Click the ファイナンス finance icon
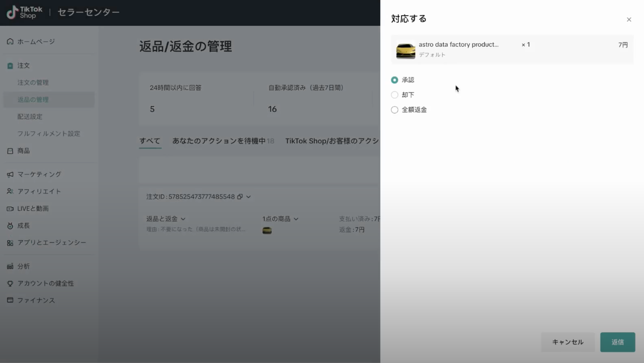 pyautogui.click(x=11, y=300)
